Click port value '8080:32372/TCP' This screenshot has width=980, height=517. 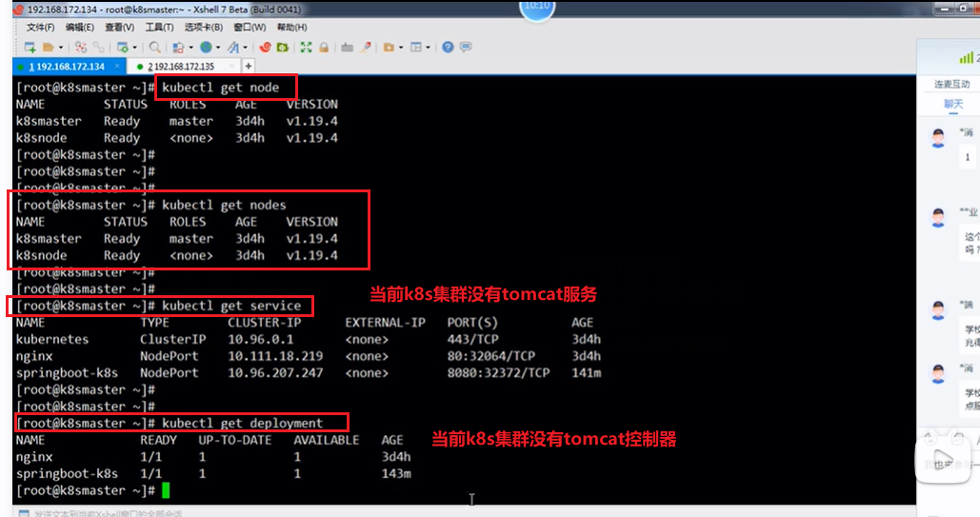498,373
